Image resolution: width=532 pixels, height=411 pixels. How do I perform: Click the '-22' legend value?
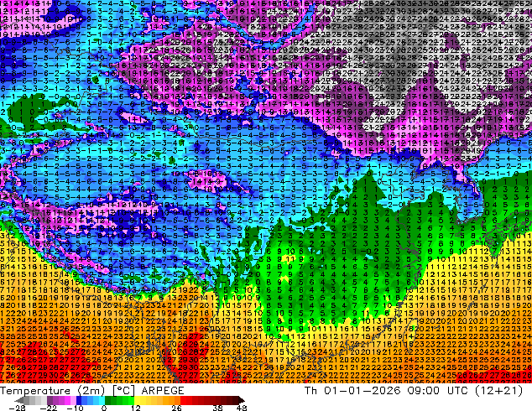coord(48,408)
